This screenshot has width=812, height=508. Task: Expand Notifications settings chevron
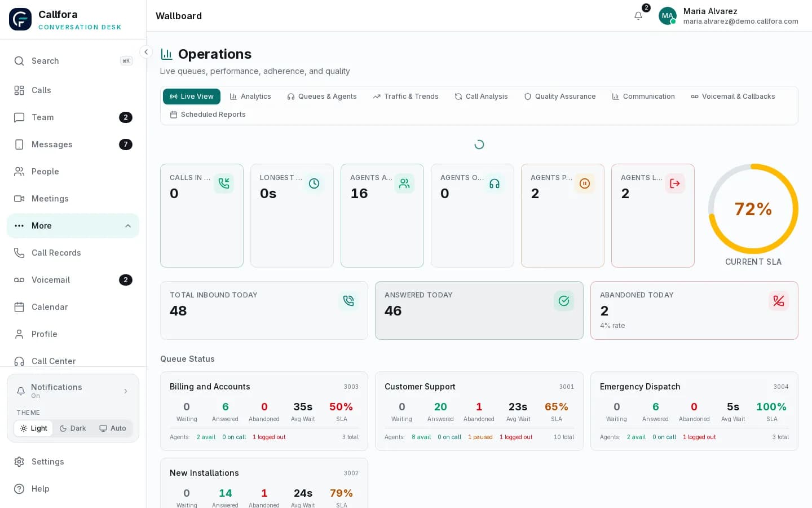click(126, 391)
